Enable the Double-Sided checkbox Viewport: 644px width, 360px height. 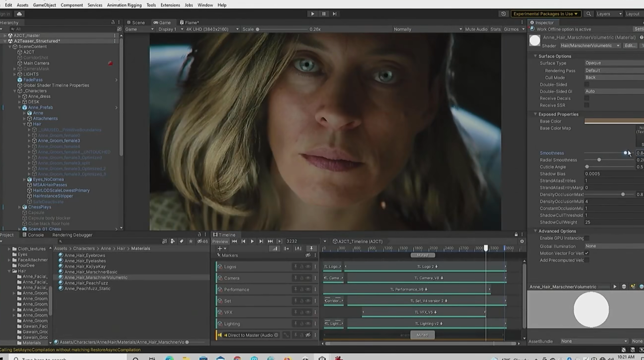(587, 85)
